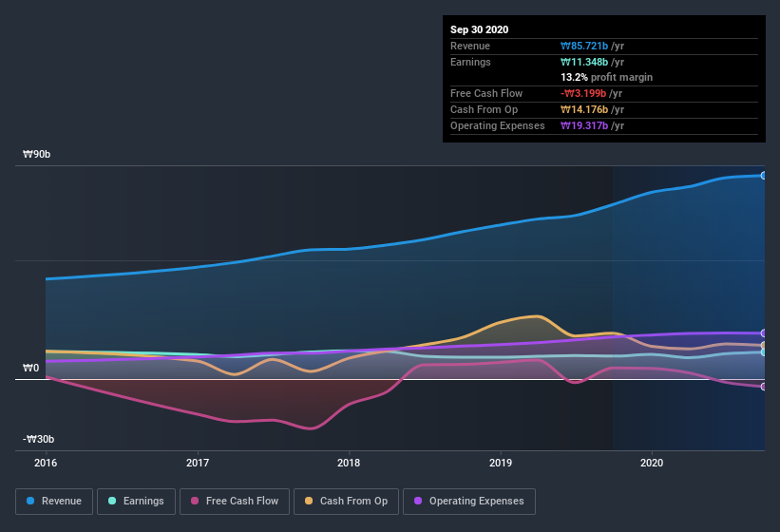Click the 2018 x-axis label
780x532 pixels.
(x=349, y=463)
